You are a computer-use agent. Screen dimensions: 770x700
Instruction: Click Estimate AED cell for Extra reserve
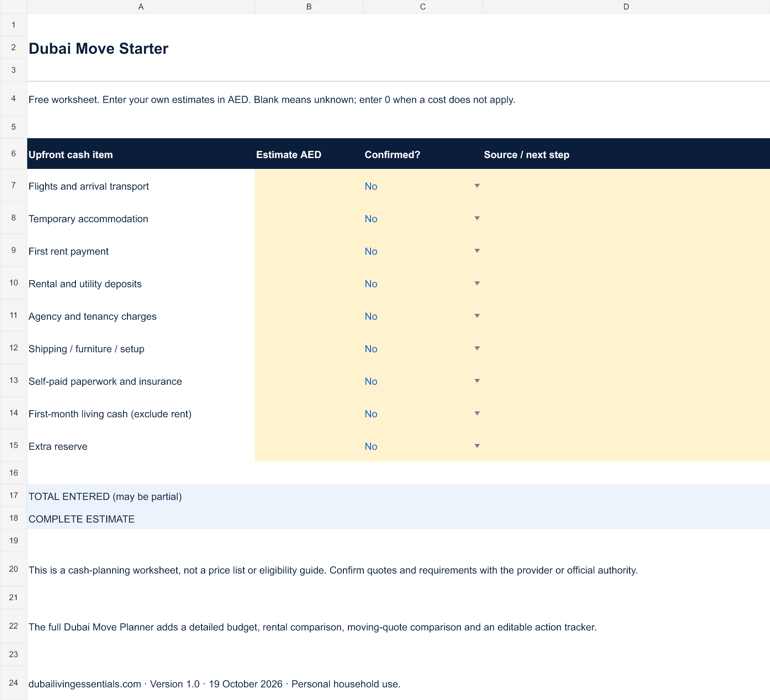click(x=309, y=445)
